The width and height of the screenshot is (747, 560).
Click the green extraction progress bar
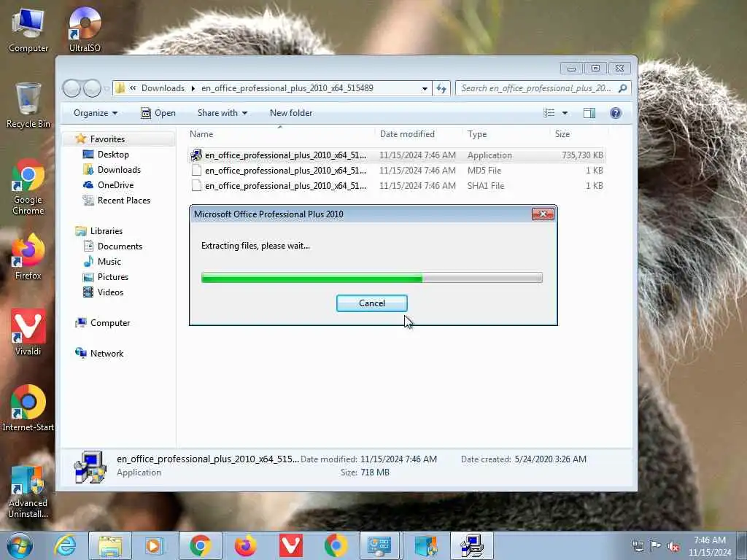371,278
